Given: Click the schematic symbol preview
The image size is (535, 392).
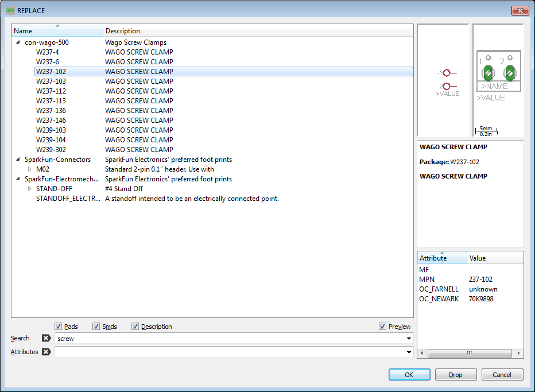Looking at the screenshot, I should 443,80.
